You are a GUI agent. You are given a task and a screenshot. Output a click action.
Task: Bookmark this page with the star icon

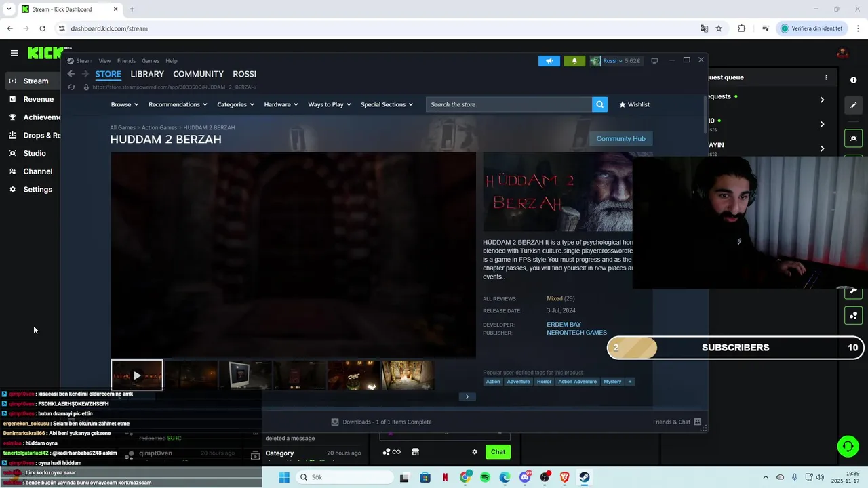point(719,28)
